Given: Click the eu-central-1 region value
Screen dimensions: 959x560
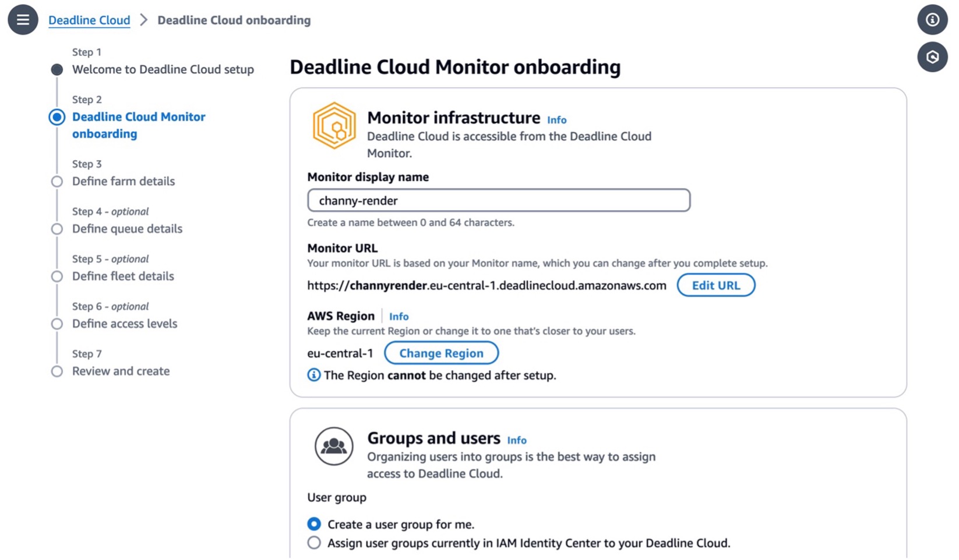Looking at the screenshot, I should [x=340, y=353].
